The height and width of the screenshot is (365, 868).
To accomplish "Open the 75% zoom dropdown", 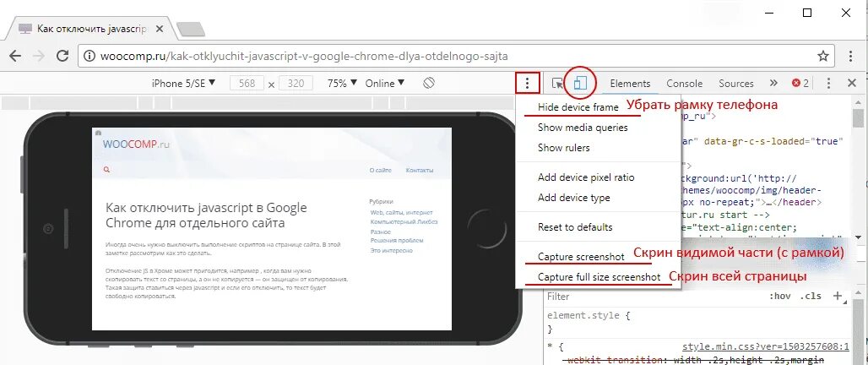I will 342,83.
